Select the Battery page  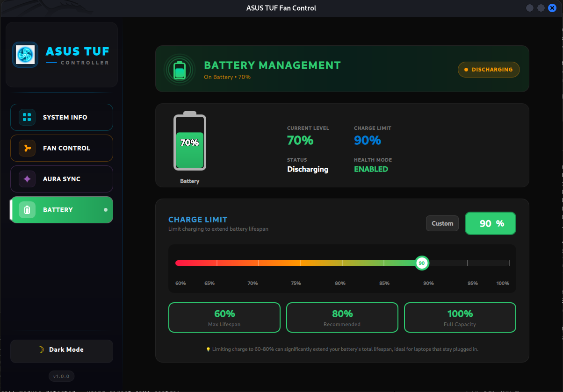click(62, 210)
